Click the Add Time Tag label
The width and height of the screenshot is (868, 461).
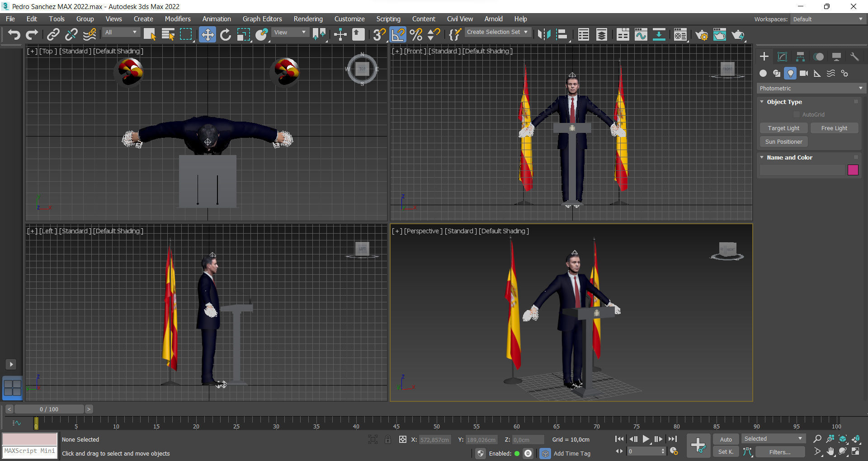coord(572,453)
